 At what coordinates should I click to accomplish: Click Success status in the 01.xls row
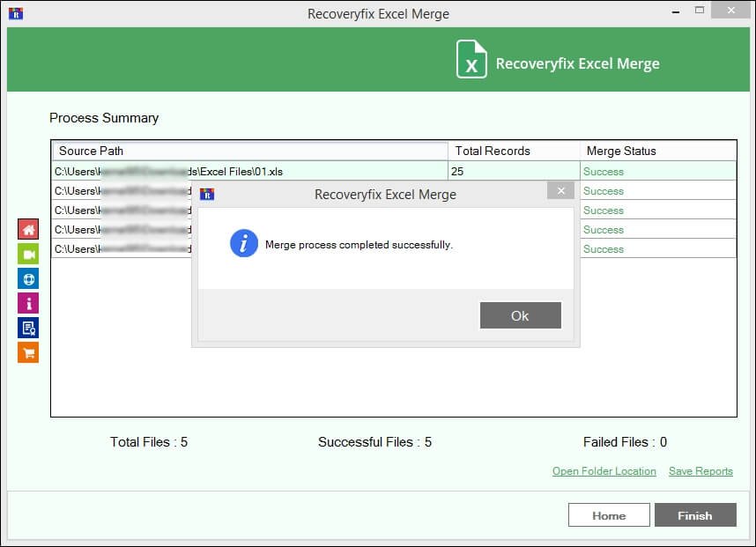point(604,172)
